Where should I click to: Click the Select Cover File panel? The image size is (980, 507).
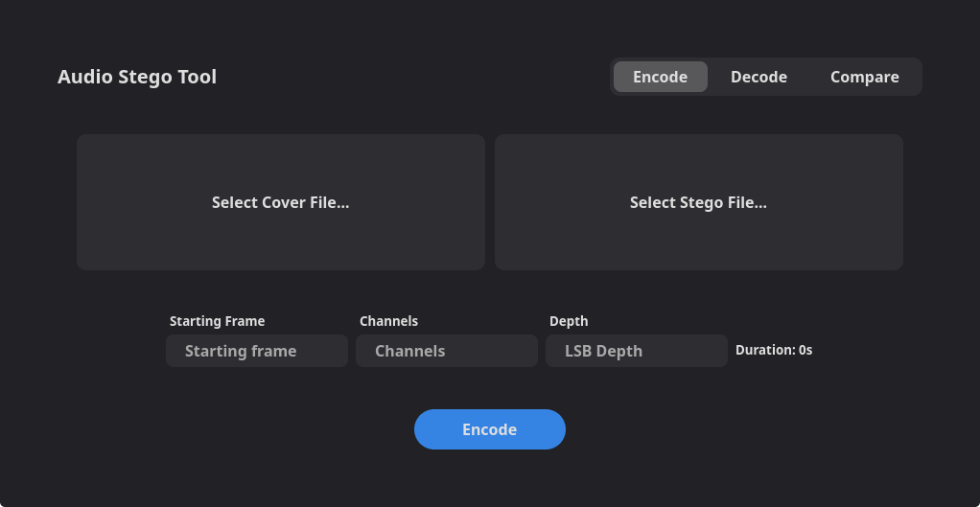coord(281,202)
